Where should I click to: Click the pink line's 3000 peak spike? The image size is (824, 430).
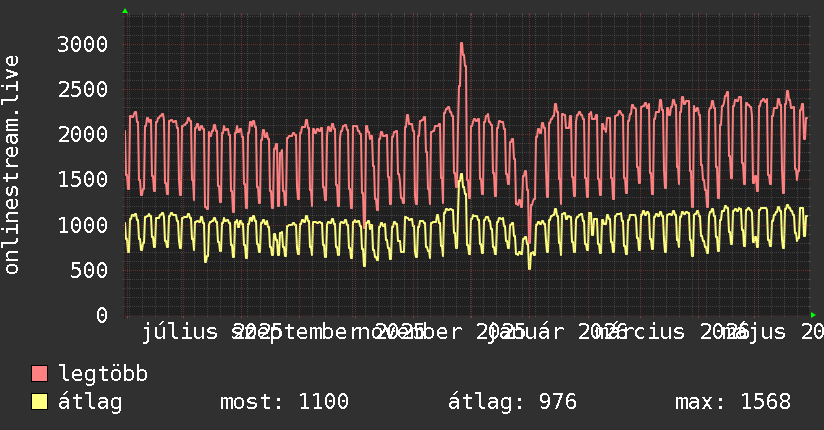pos(461,44)
